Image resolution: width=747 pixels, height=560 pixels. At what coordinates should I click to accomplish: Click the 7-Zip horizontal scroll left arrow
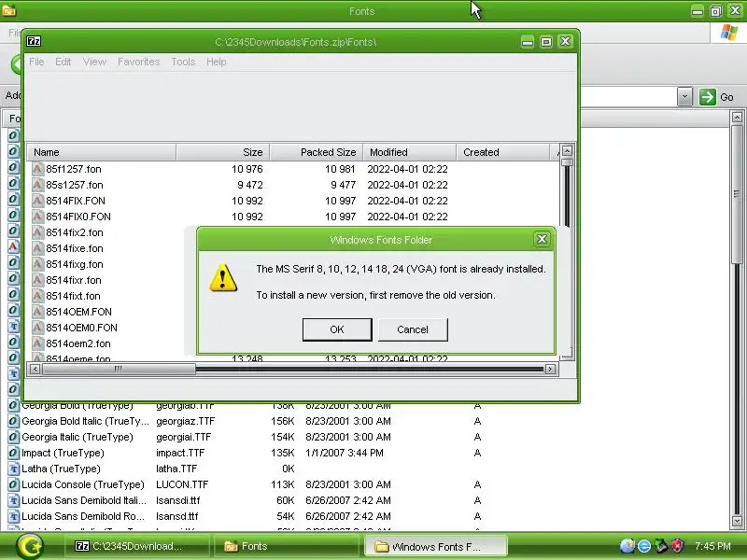(35, 369)
